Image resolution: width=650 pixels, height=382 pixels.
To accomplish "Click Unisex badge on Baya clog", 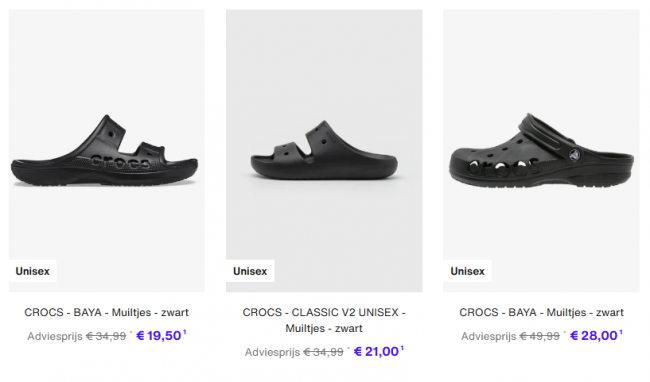I will (x=467, y=271).
